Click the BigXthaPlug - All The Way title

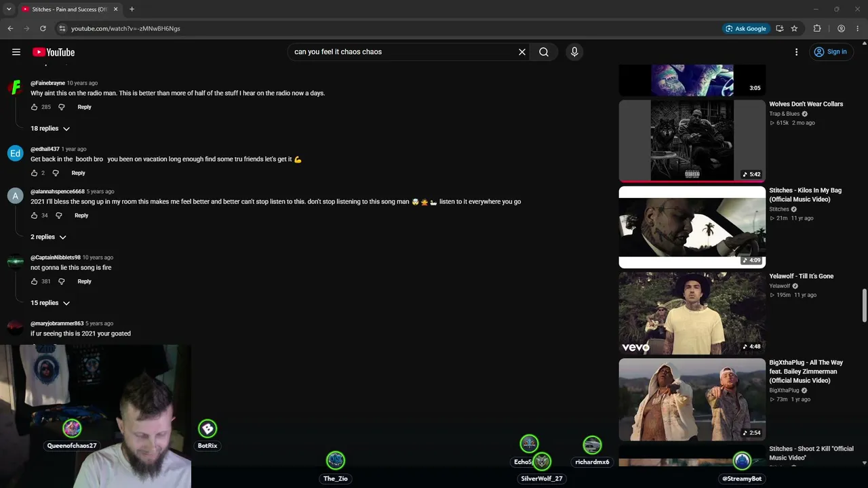click(806, 371)
